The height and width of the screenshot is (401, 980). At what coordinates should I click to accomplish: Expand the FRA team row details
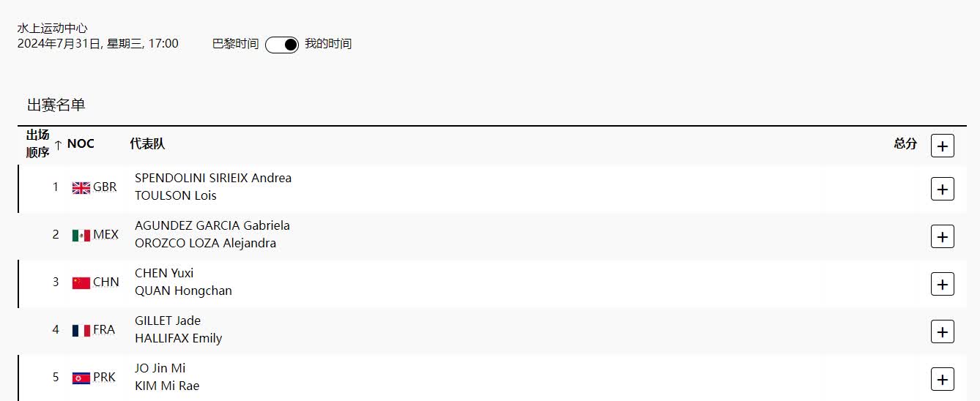pyautogui.click(x=942, y=331)
